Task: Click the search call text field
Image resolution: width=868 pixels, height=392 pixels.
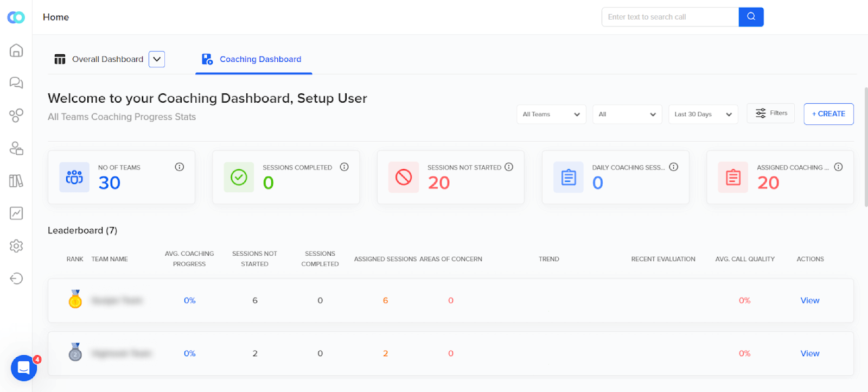Action: coord(670,17)
